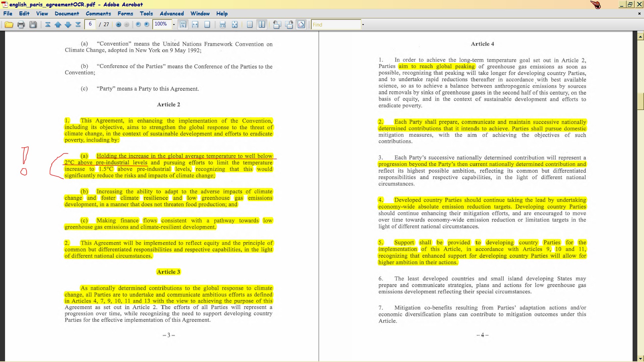Open the Advanced menu
The width and height of the screenshot is (644, 362).
pyautogui.click(x=172, y=13)
